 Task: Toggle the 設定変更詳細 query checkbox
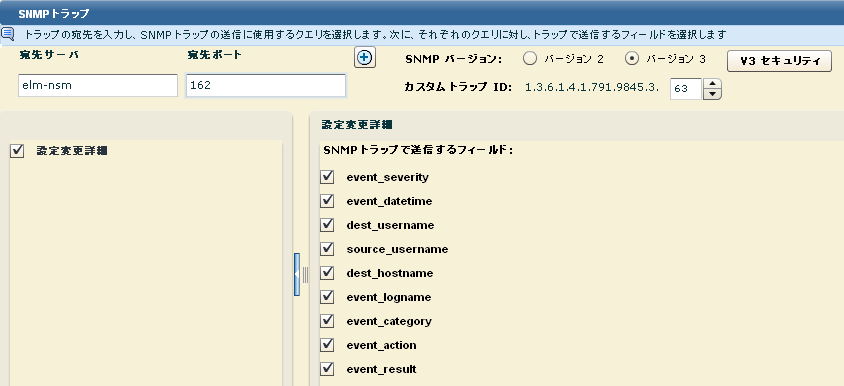(x=17, y=151)
